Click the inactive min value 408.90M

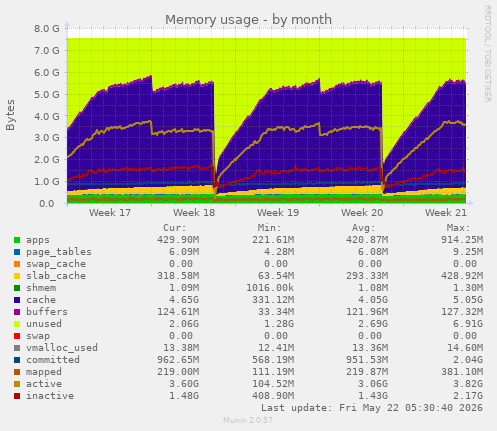(x=273, y=396)
